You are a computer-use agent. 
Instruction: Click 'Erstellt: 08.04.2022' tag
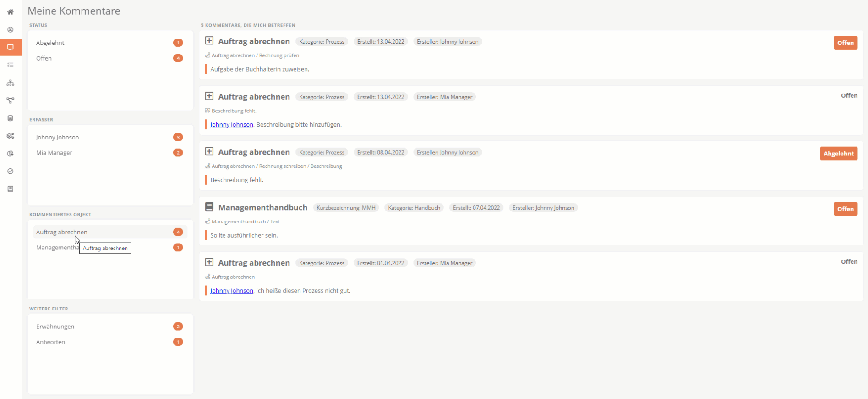pos(381,152)
